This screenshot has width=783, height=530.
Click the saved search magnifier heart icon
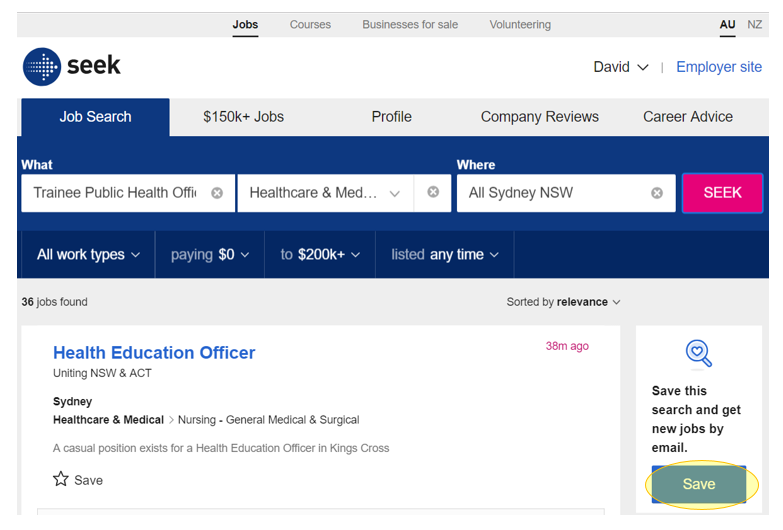coord(699,354)
